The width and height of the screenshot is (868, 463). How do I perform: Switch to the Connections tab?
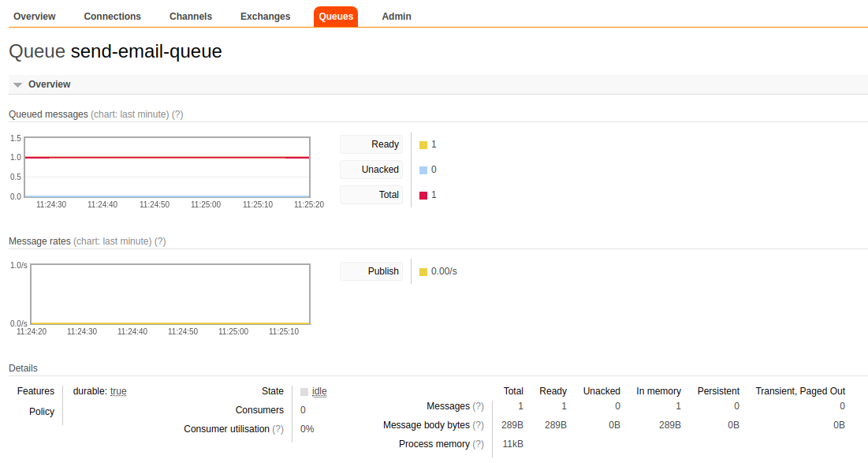coord(112,17)
